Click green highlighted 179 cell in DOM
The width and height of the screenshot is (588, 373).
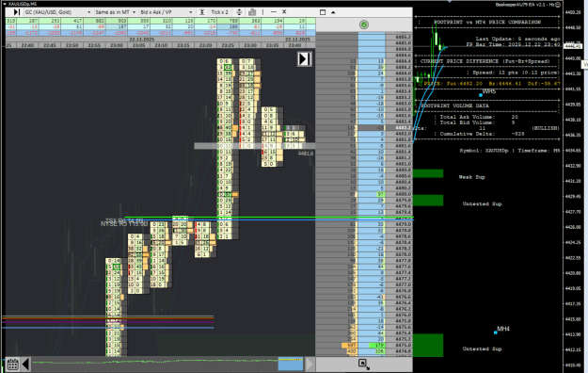pos(377,345)
